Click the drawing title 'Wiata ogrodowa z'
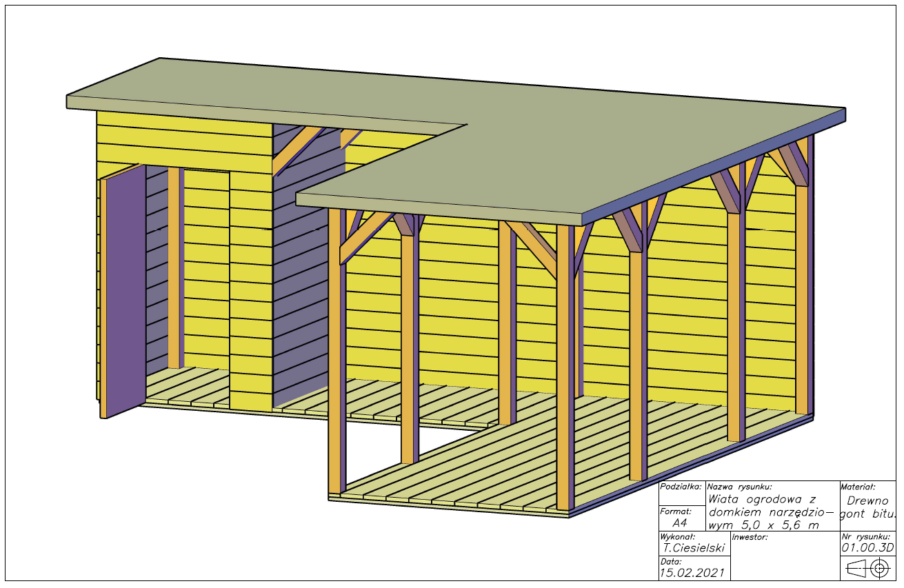Screen dimensions: 904x588 click(x=762, y=498)
